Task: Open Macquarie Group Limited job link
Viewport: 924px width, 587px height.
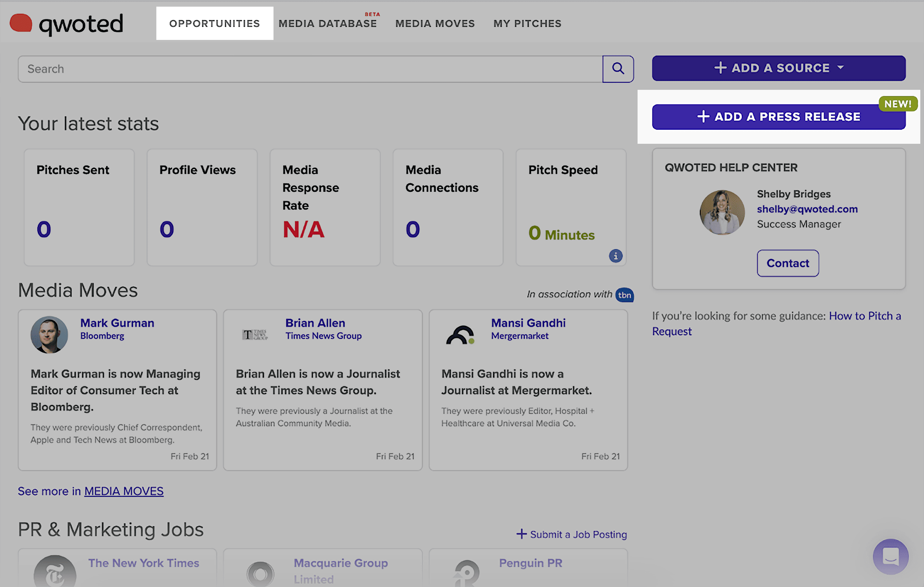Action: pyautogui.click(x=341, y=571)
